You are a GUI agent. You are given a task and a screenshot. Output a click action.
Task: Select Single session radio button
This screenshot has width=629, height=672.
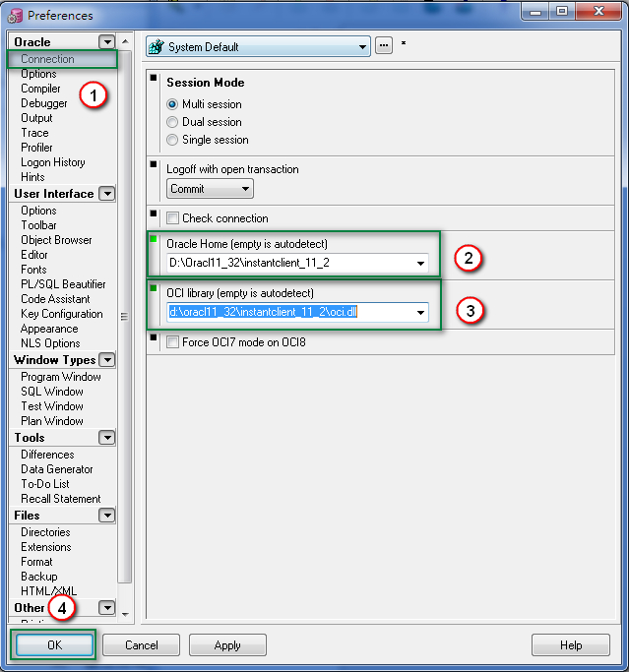tap(172, 140)
